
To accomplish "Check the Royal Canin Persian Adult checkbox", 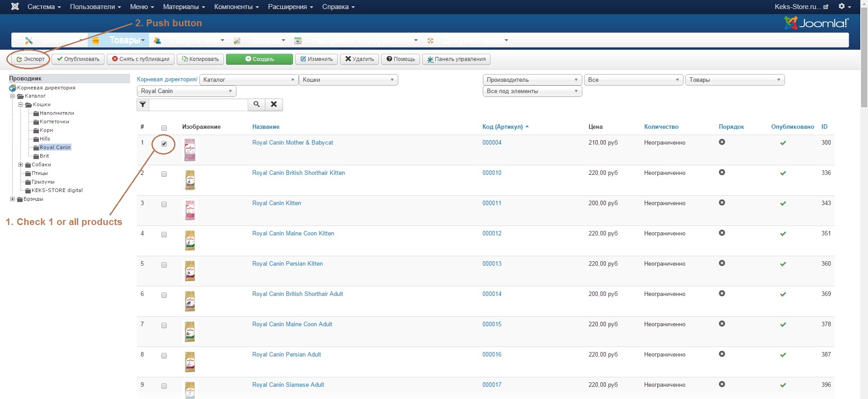I will (x=164, y=356).
